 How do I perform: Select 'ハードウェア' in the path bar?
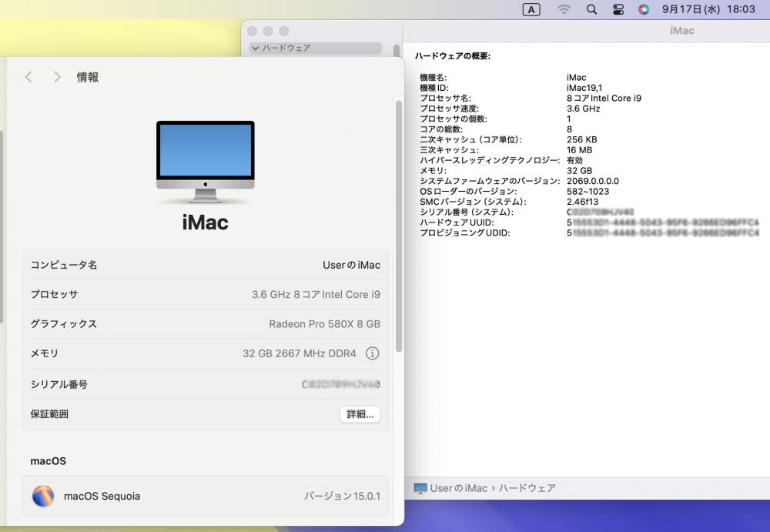point(527,488)
